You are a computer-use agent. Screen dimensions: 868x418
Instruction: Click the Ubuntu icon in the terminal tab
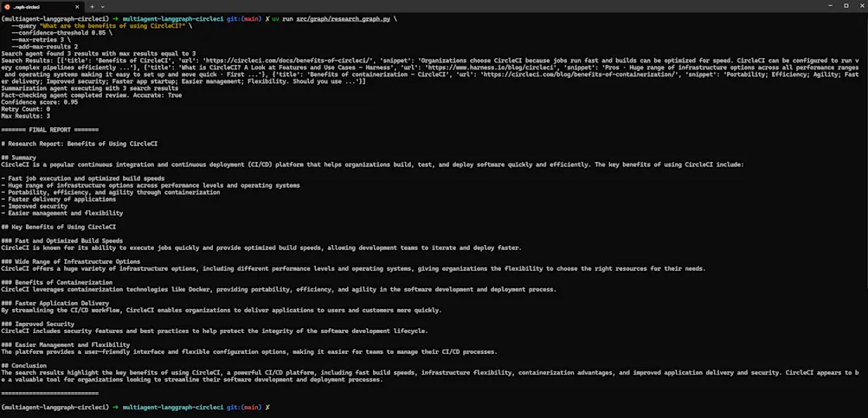click(x=7, y=7)
